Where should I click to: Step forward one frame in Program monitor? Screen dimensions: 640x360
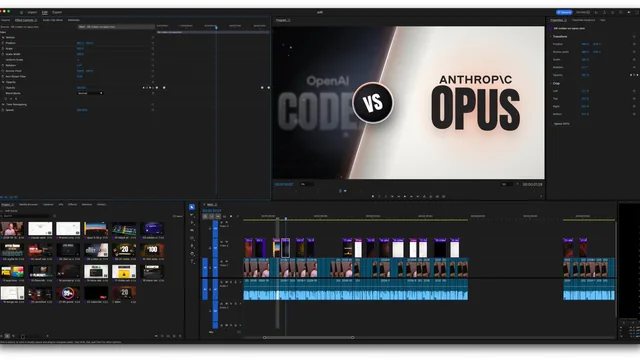(411, 197)
